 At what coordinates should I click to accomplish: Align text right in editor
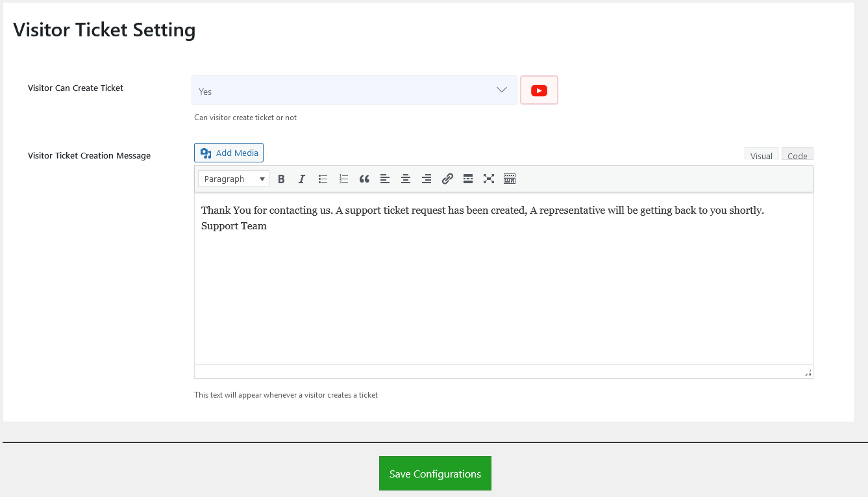[x=427, y=179]
